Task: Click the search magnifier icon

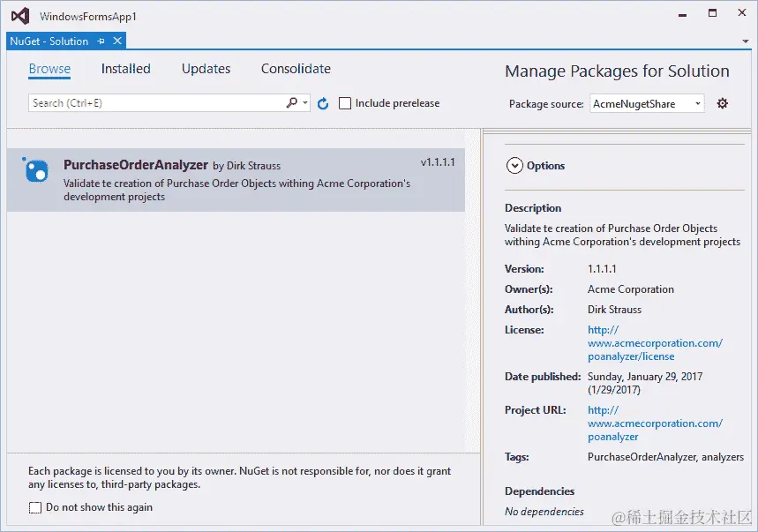Action: tap(291, 102)
